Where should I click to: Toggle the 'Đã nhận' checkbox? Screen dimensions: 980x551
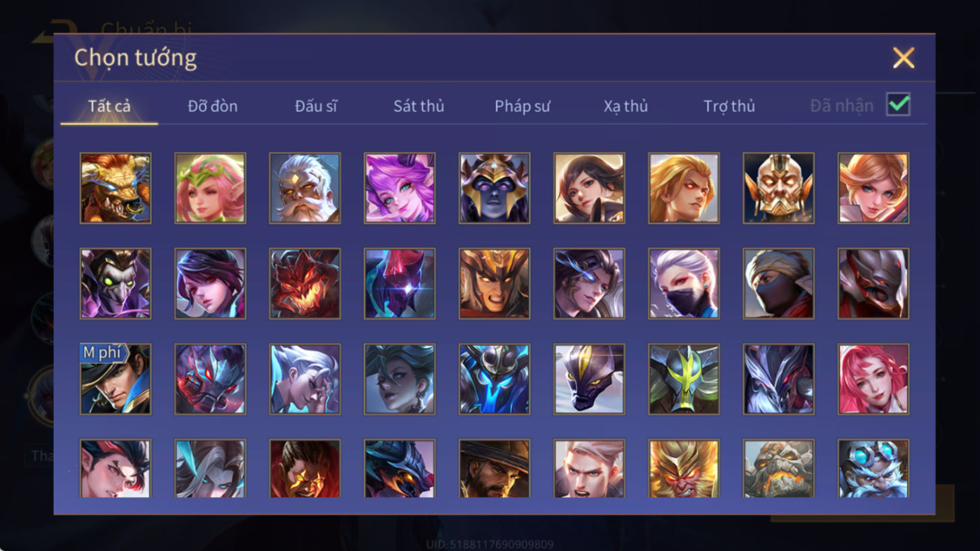pos(898,105)
